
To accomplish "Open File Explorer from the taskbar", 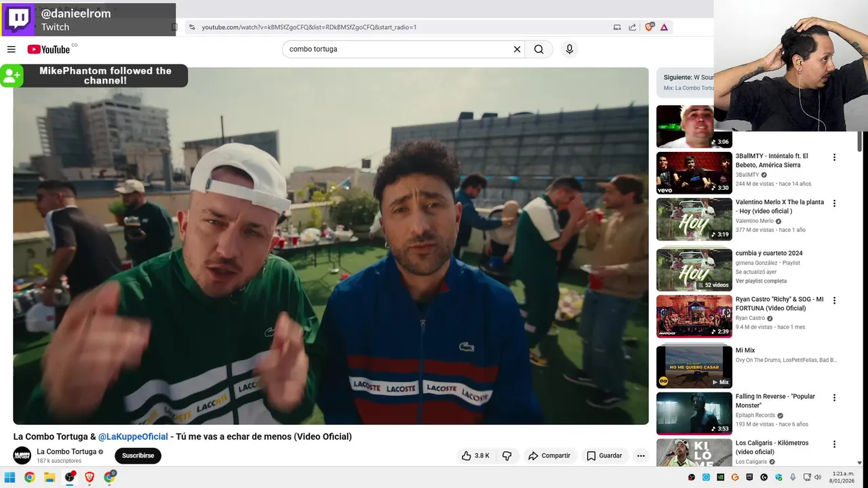I will (50, 477).
